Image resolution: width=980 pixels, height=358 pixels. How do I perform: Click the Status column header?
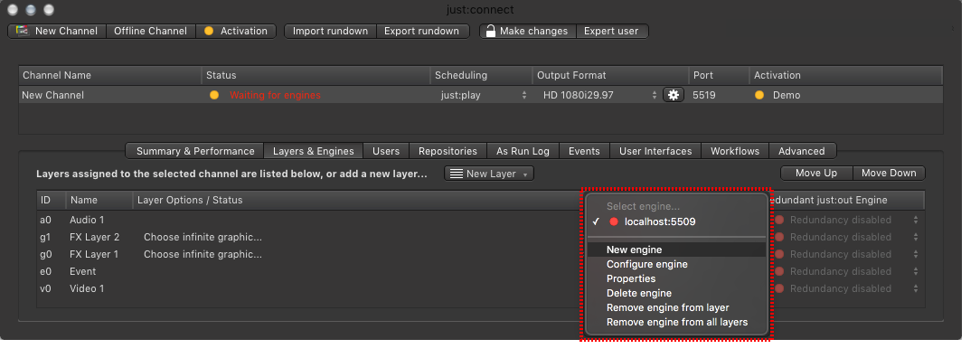tap(316, 75)
